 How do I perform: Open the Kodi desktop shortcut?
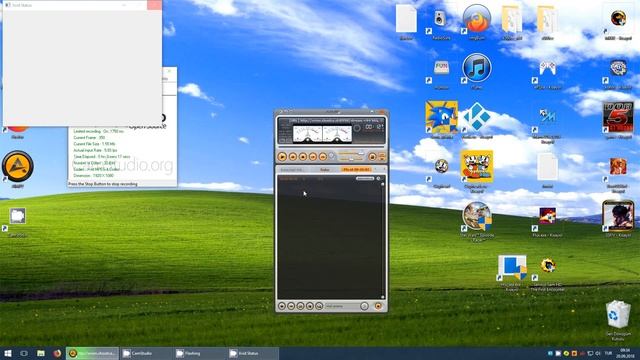pyautogui.click(x=476, y=116)
